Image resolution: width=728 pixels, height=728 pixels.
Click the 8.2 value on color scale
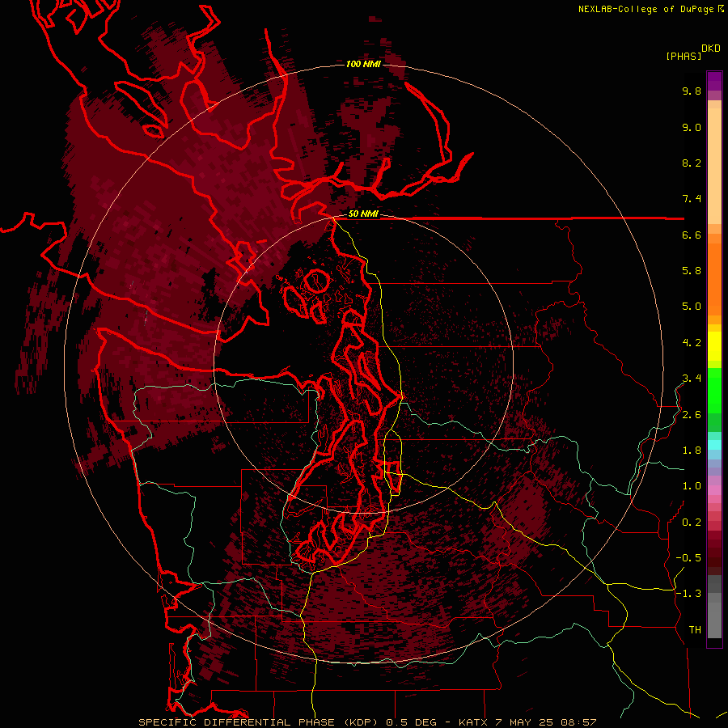pos(692,163)
